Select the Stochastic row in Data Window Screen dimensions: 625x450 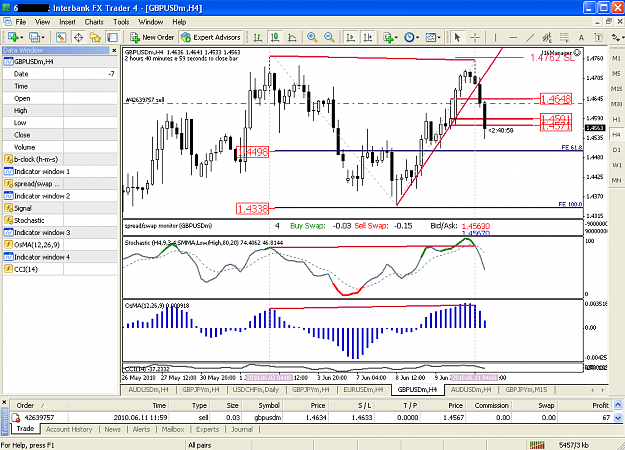(61, 220)
